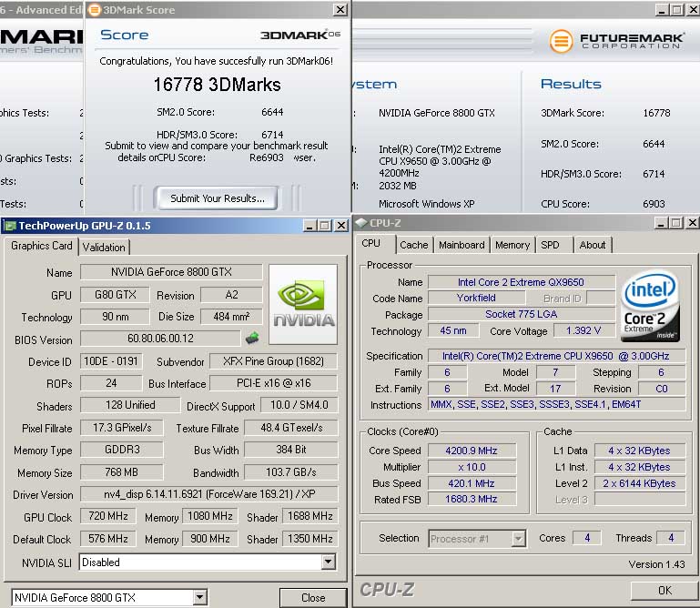The width and height of the screenshot is (700, 608).
Task: Open the Cache tab in CPU-Z
Action: [414, 245]
